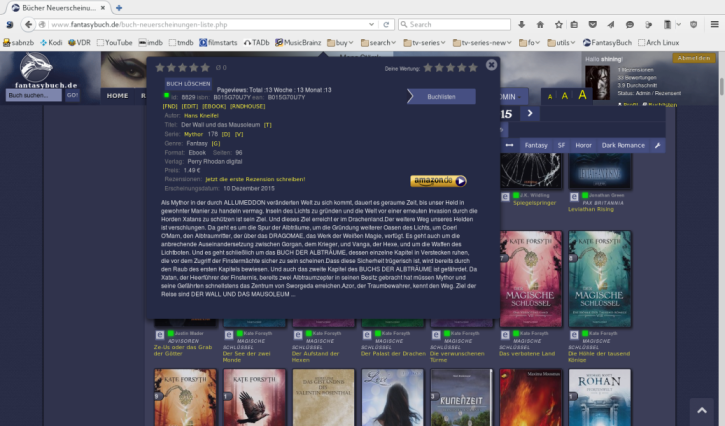
Task: Click the BUCH LÖSCHEN button
Action: click(x=188, y=84)
